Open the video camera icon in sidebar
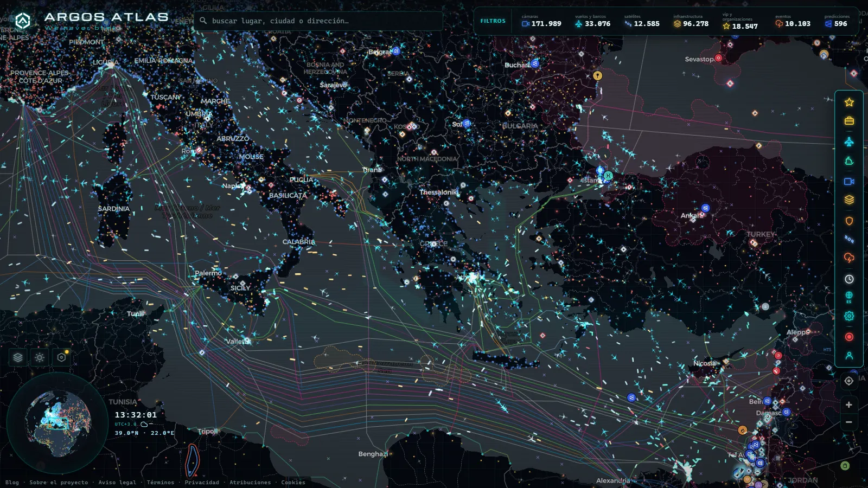Screen dimensions: 868x488 849,181
